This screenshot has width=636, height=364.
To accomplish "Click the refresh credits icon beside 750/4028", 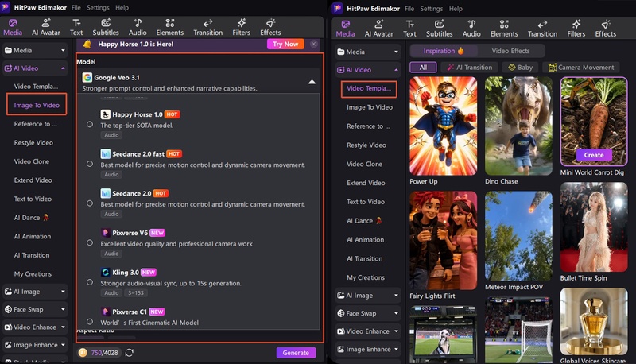I will point(130,353).
